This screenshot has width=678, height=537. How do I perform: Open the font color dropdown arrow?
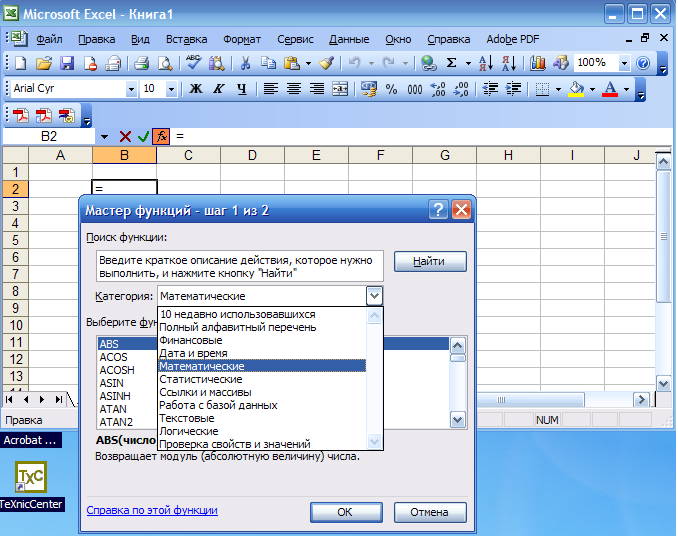pos(626,89)
